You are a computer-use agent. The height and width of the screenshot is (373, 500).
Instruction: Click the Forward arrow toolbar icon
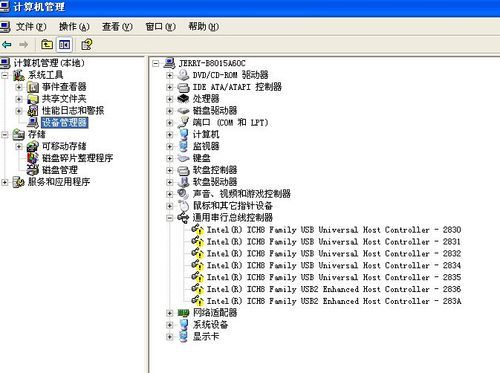point(23,44)
